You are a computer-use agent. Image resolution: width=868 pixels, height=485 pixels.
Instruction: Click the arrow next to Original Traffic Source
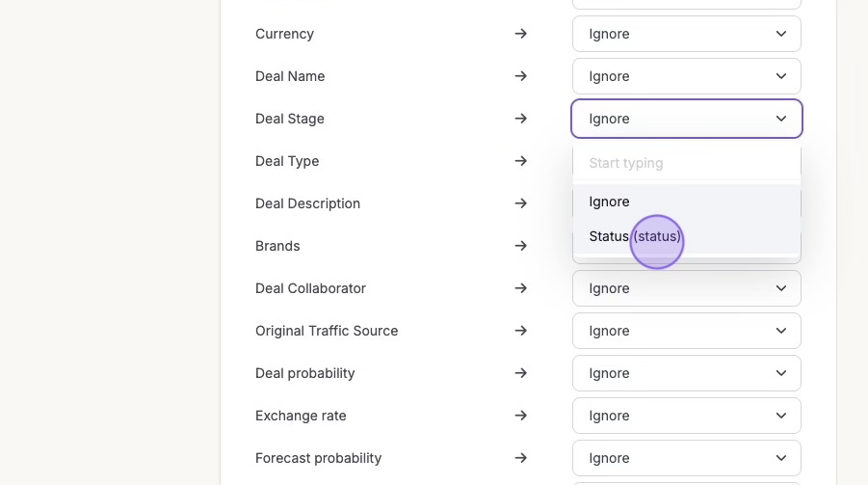(520, 331)
